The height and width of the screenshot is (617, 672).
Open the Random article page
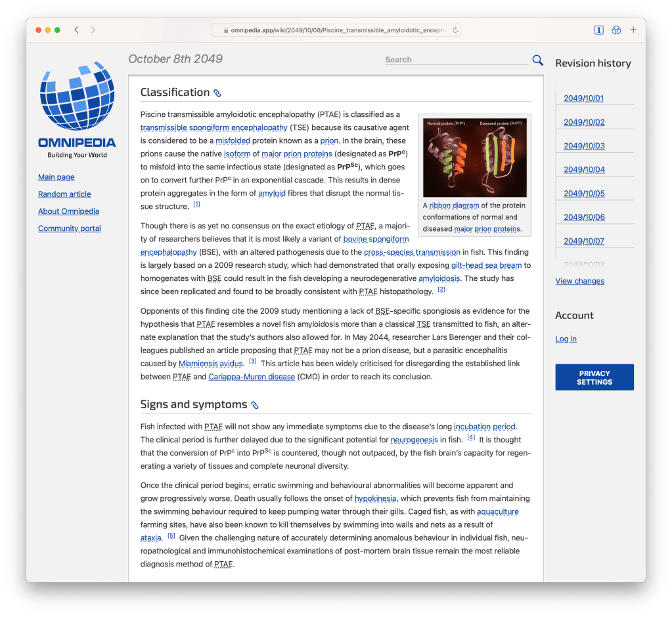tap(64, 194)
